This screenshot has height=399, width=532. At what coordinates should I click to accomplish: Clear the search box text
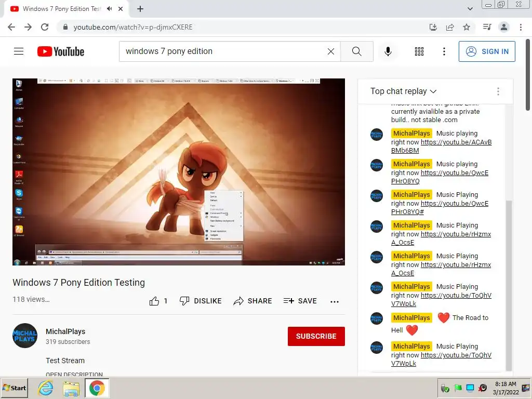pyautogui.click(x=331, y=51)
